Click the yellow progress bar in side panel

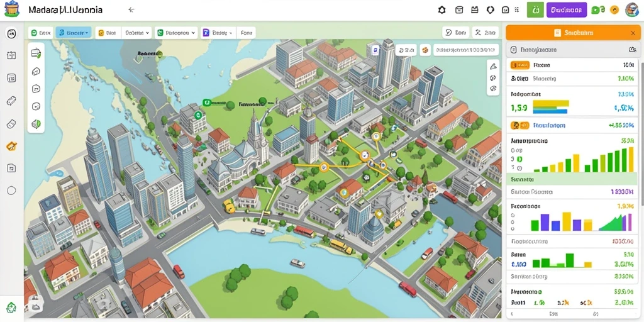pos(550,103)
